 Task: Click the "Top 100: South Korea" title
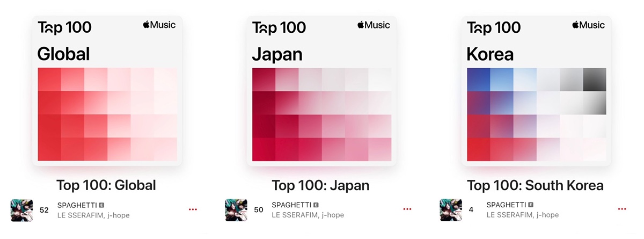[x=536, y=186]
